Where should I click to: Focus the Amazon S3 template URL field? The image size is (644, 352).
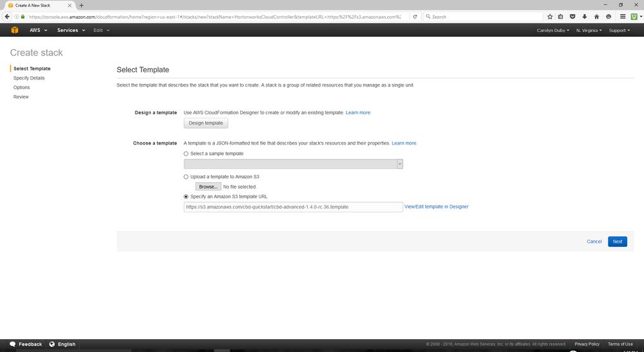click(x=293, y=207)
